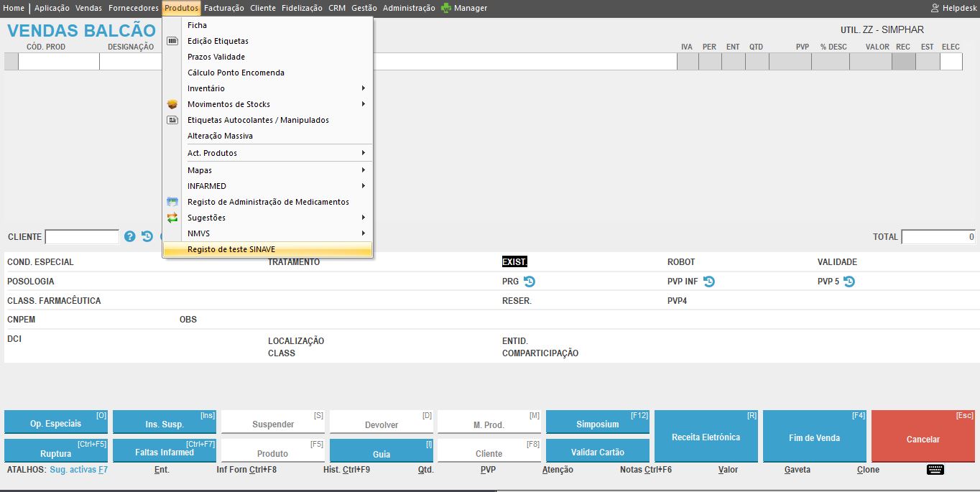The width and height of the screenshot is (980, 492).
Task: Open the Facturação menu
Action: tap(223, 8)
